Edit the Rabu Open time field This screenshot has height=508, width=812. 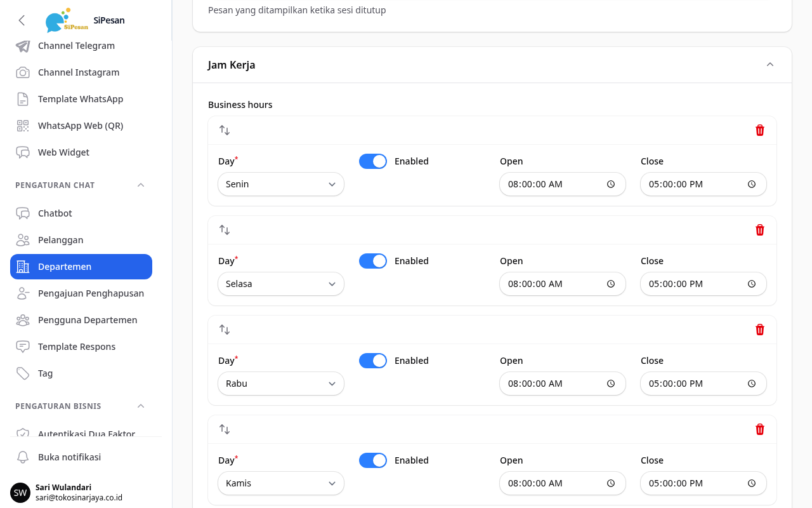pos(563,384)
